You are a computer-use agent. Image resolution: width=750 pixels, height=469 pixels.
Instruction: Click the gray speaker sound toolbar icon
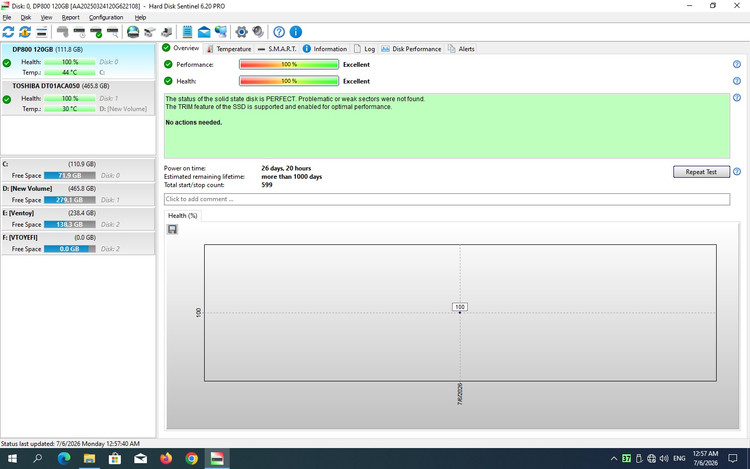pos(258,32)
